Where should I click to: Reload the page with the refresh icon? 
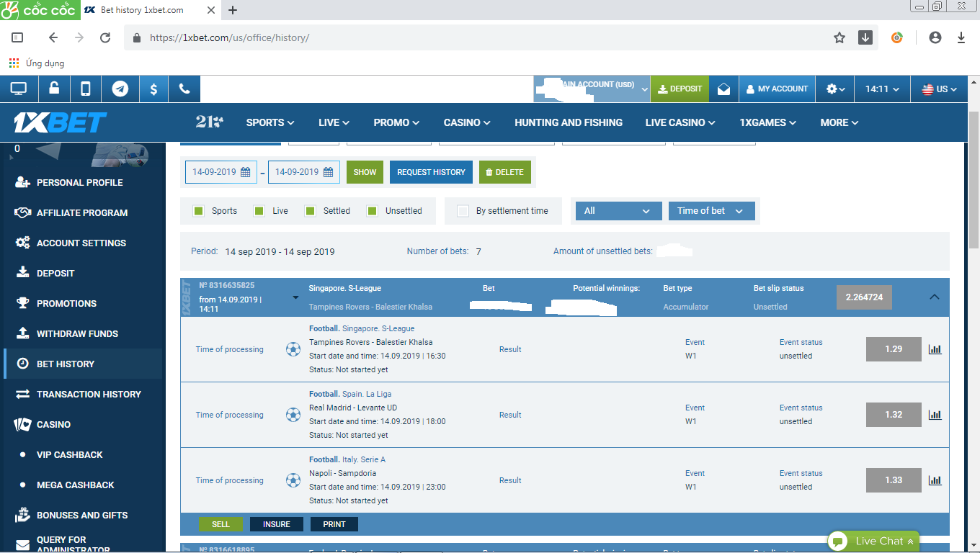point(105,37)
